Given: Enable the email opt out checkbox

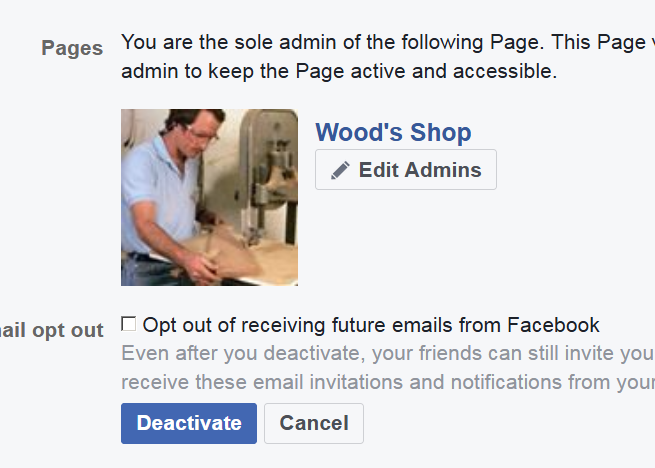Looking at the screenshot, I should [128, 323].
